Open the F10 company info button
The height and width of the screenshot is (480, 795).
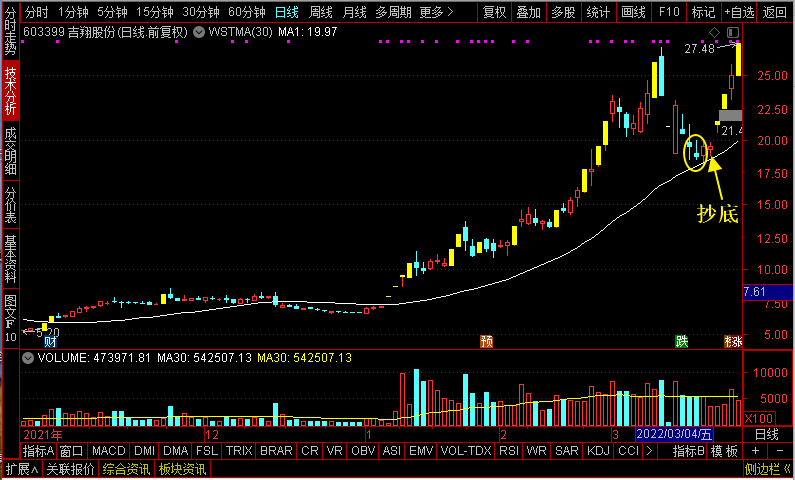tap(669, 12)
